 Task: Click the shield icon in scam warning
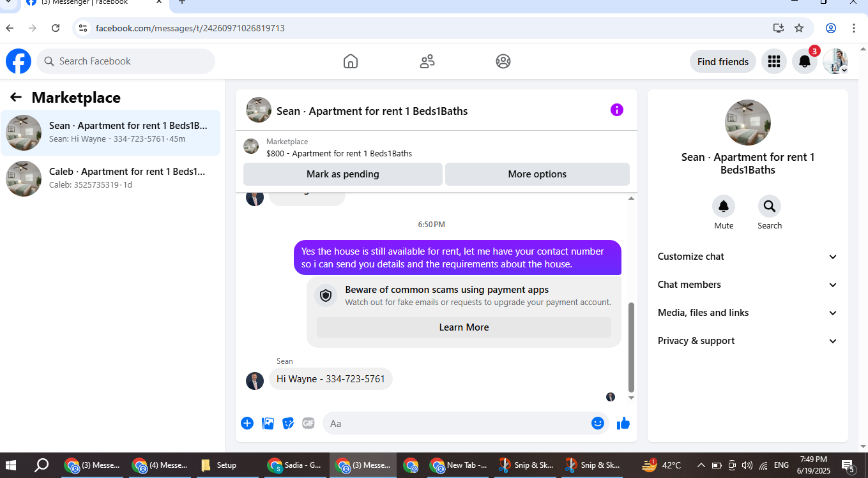(x=326, y=295)
